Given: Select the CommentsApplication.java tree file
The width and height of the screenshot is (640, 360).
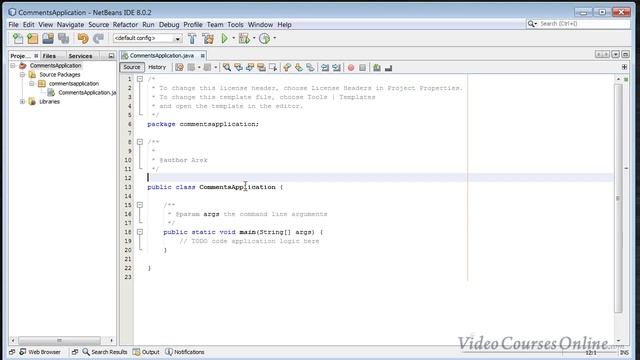Looking at the screenshot, I should click(82, 93).
